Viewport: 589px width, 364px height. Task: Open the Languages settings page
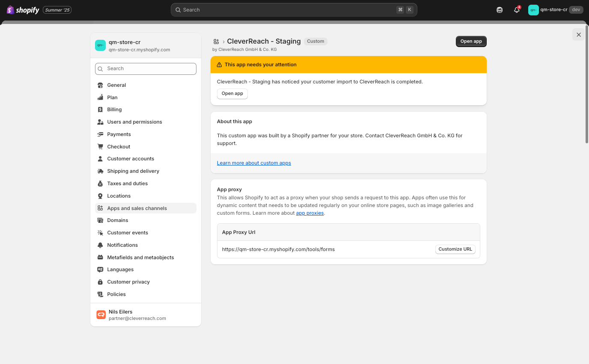(x=146, y=269)
